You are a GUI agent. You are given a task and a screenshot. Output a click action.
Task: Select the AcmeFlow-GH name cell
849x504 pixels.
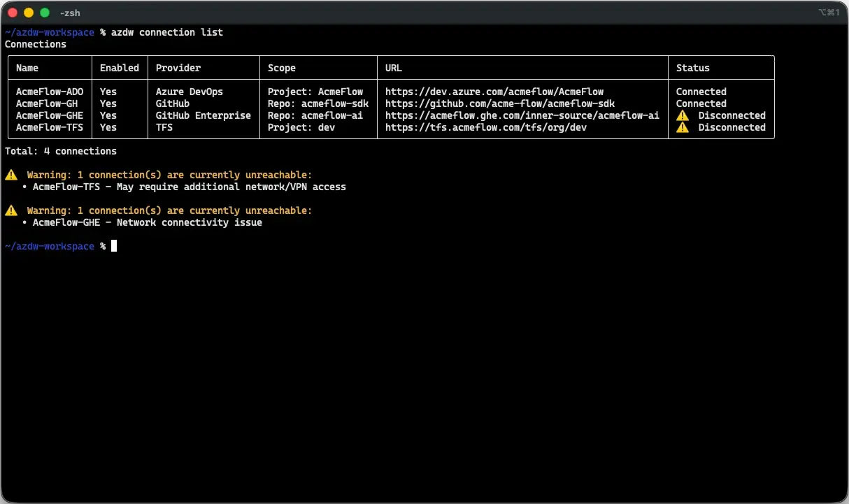pyautogui.click(x=47, y=103)
